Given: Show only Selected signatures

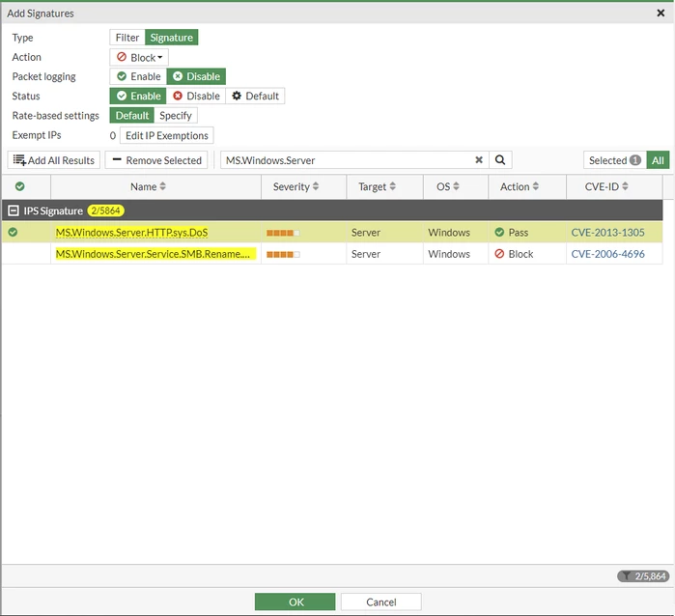Looking at the screenshot, I should click(615, 160).
